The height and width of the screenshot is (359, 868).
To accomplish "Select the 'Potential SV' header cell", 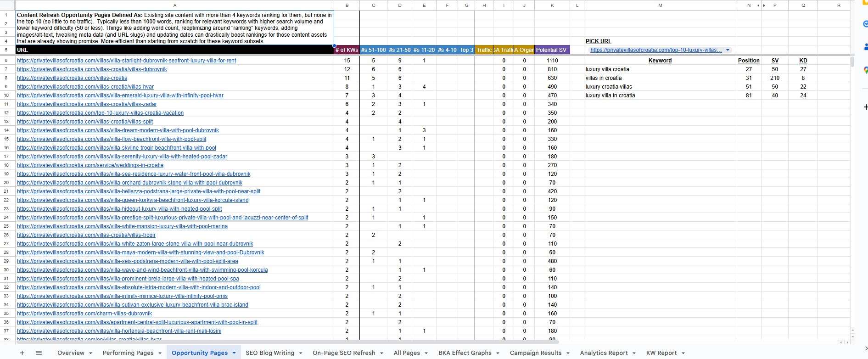I will (552, 50).
